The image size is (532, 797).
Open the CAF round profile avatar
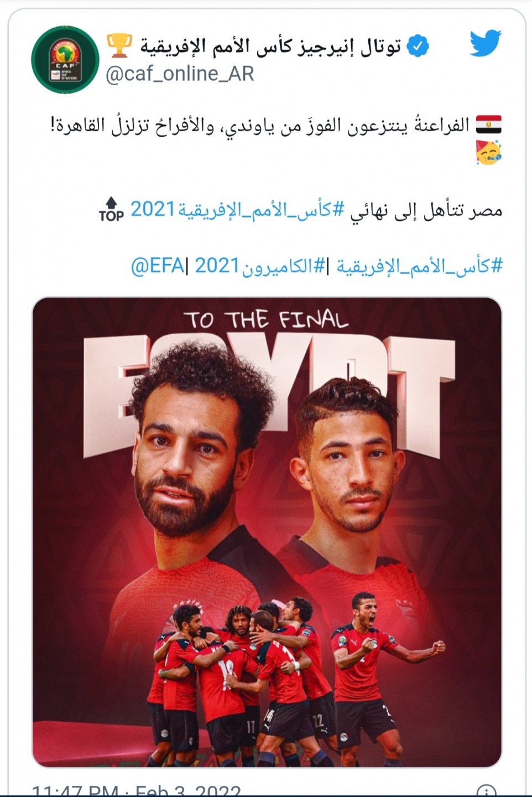pyautogui.click(x=65, y=59)
